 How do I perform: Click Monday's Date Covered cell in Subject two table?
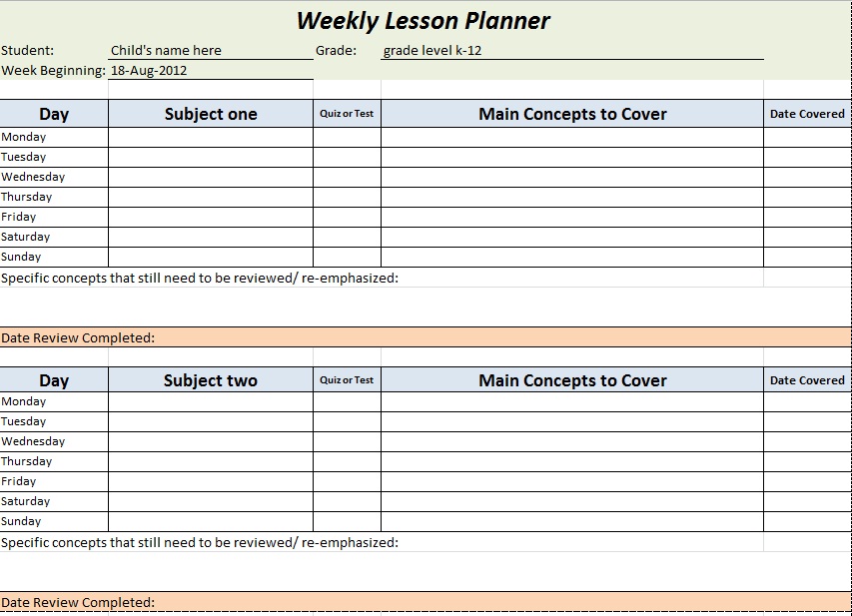click(x=807, y=402)
